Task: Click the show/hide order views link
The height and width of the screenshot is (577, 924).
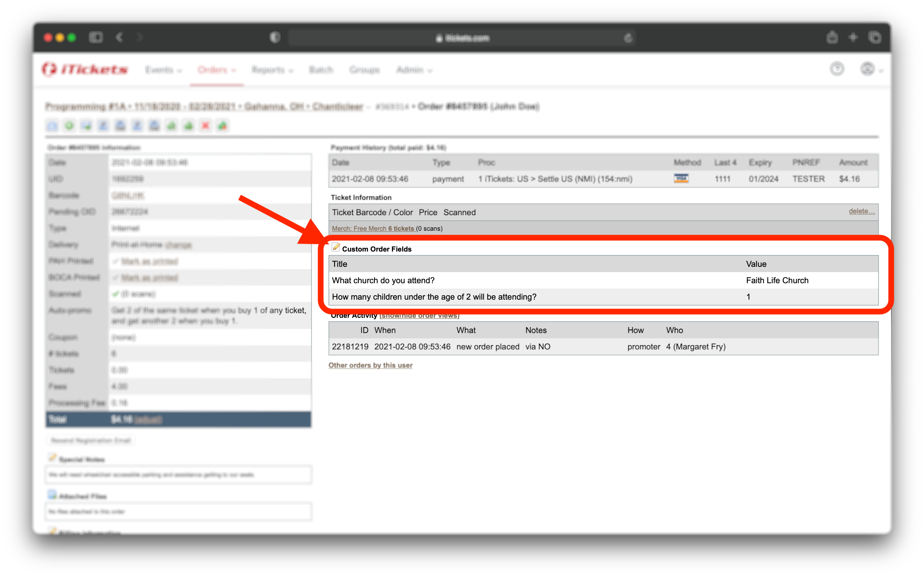Action: (x=420, y=316)
